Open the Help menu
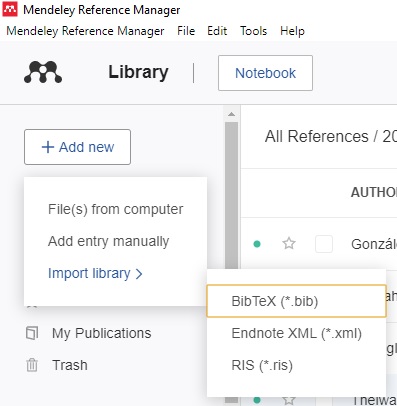Image resolution: width=397 pixels, height=406 pixels. point(292,31)
